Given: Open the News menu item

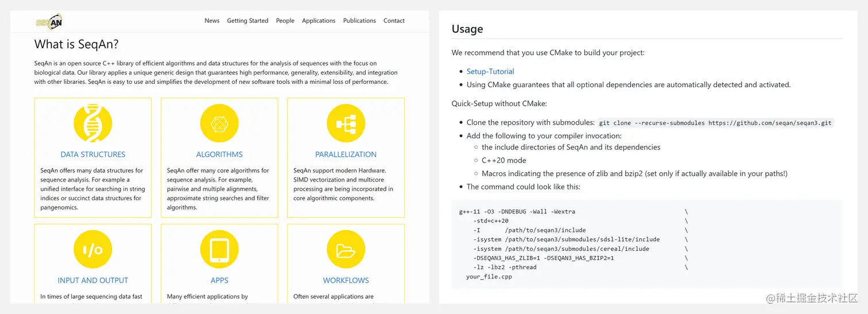Looking at the screenshot, I should (212, 21).
